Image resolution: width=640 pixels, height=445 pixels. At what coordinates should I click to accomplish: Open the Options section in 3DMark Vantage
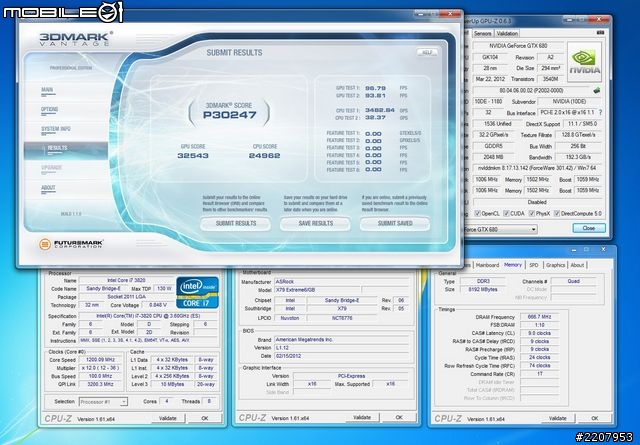point(49,109)
